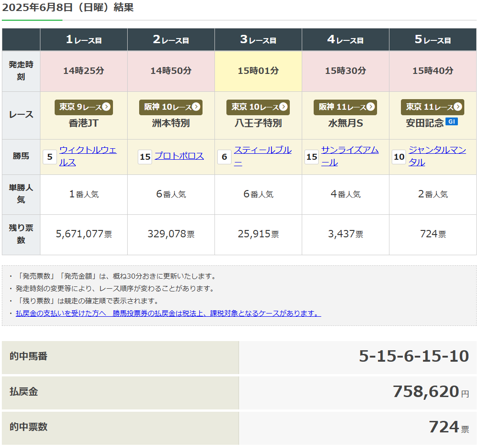Click remaining votes 3,437票

345,234
